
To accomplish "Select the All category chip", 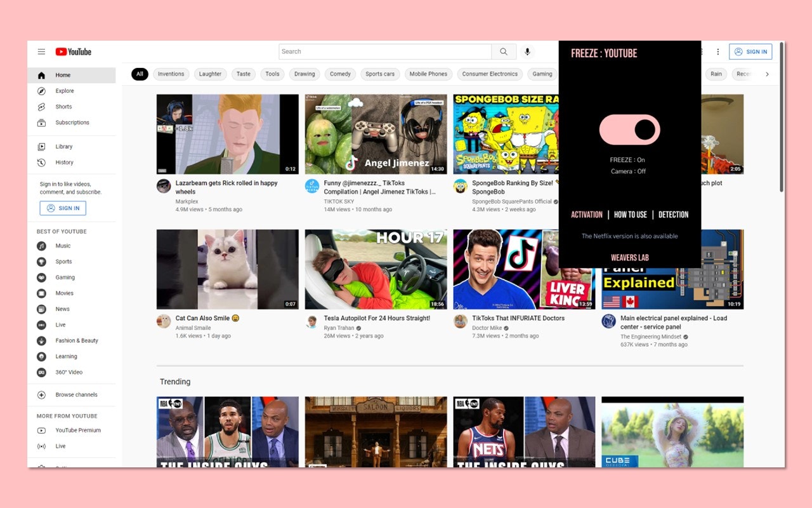I will tap(140, 74).
